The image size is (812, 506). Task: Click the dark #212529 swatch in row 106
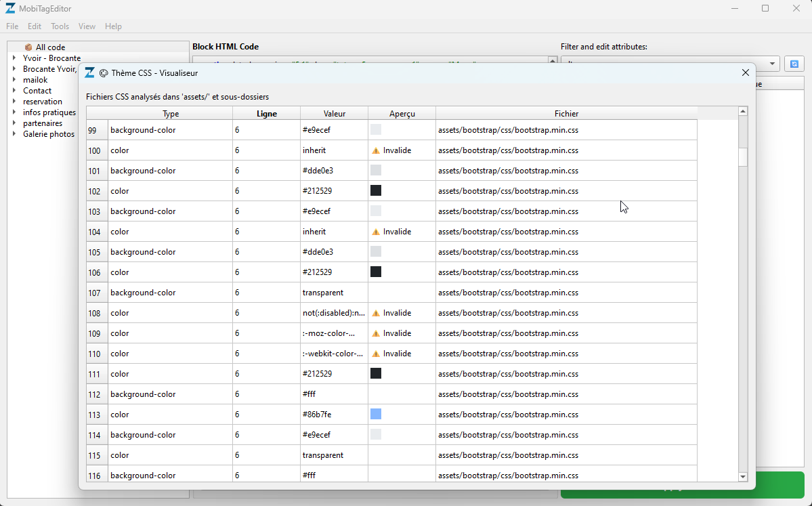pos(376,272)
